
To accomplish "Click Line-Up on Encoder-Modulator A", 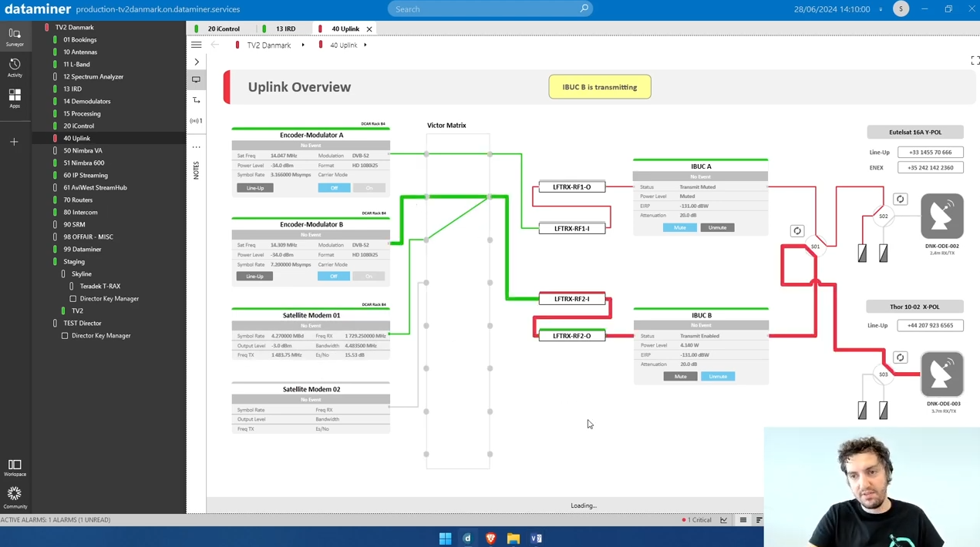I will 255,188.
